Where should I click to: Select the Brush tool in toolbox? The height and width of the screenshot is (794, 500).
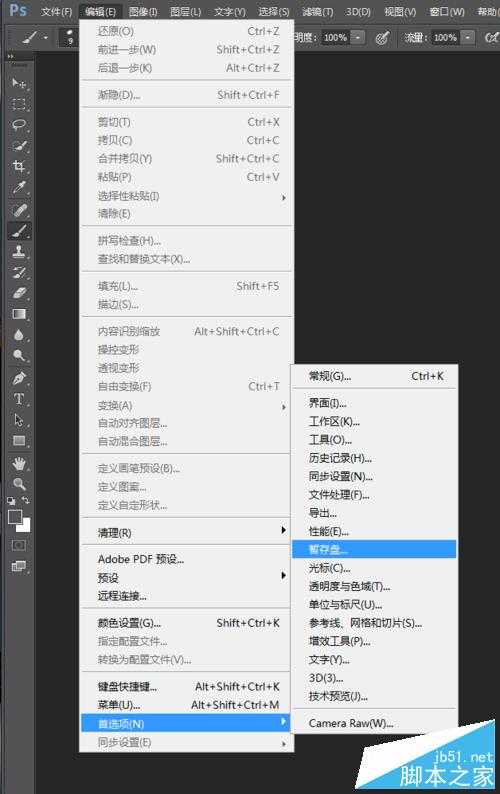[19, 231]
